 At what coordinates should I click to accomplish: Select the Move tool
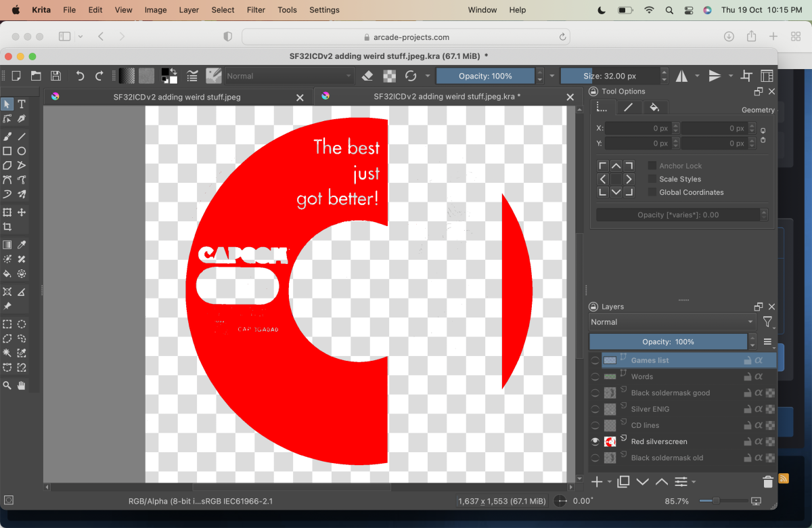click(x=22, y=213)
